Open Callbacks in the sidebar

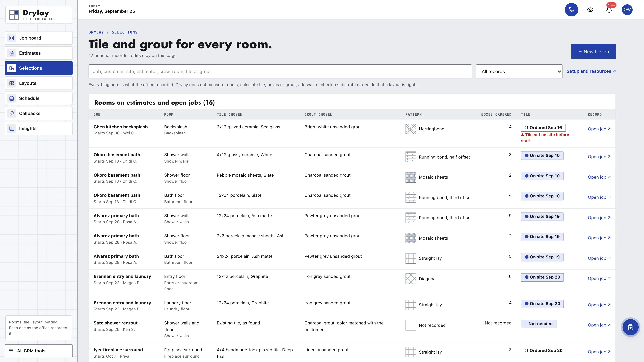[39, 113]
